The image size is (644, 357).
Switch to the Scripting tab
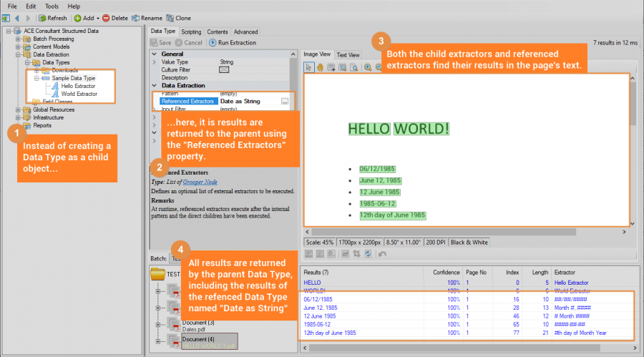(191, 31)
